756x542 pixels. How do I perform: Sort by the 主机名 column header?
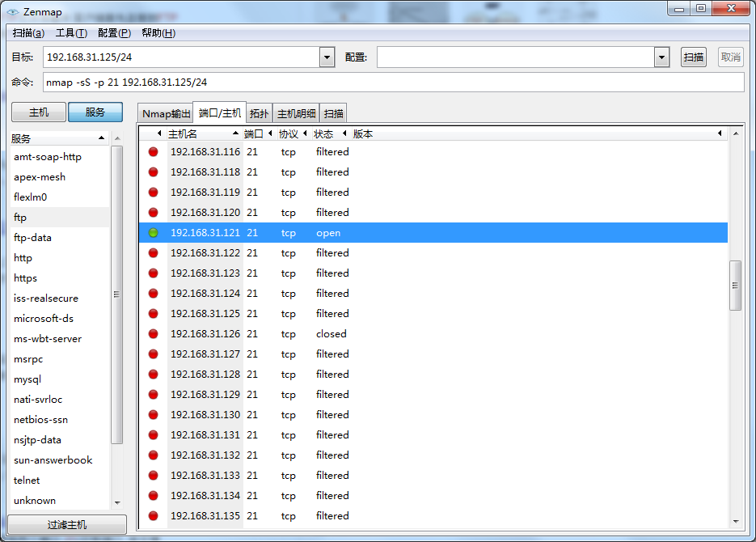click(204, 133)
